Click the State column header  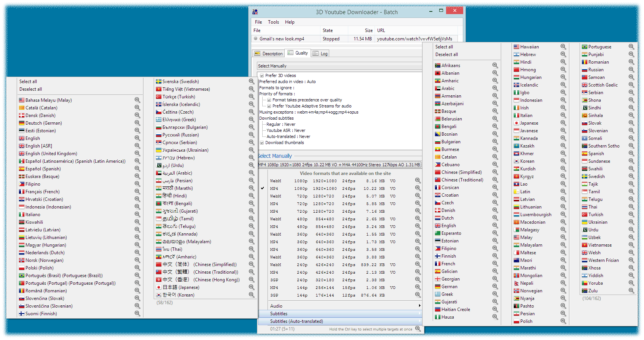tap(334, 30)
